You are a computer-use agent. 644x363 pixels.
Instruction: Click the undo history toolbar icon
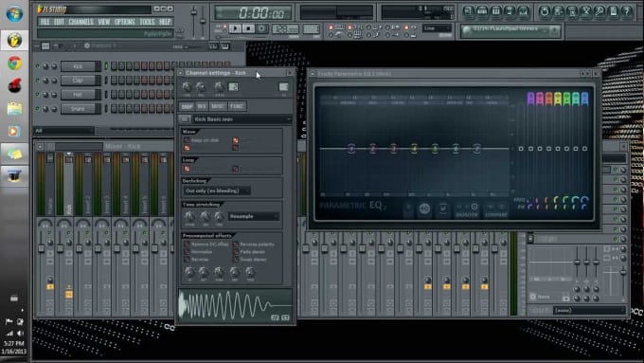click(545, 11)
